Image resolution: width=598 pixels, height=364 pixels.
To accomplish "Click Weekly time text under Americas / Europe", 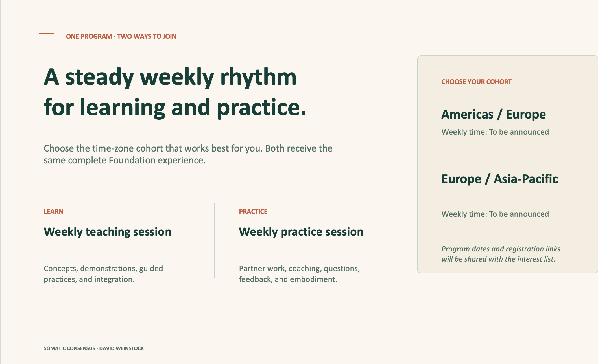I will coord(495,132).
